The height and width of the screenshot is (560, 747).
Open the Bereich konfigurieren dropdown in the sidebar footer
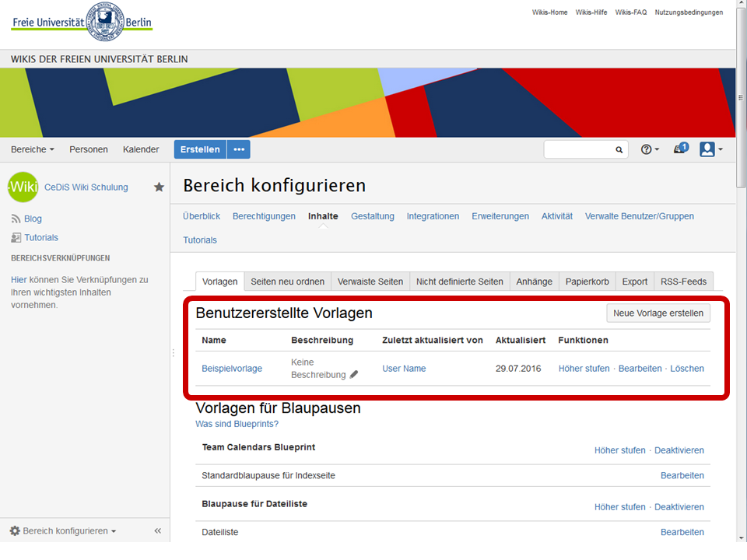[x=63, y=531]
